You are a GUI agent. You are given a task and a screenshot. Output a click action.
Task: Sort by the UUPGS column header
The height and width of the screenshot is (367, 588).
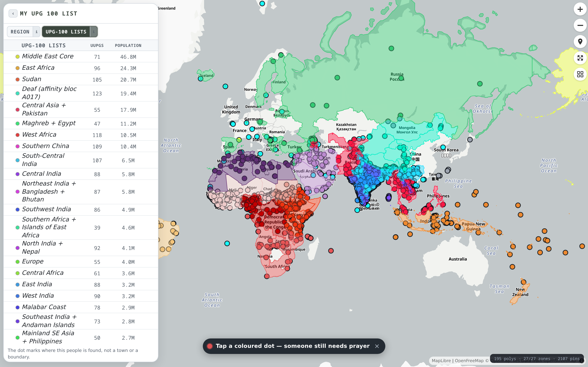pyautogui.click(x=97, y=46)
